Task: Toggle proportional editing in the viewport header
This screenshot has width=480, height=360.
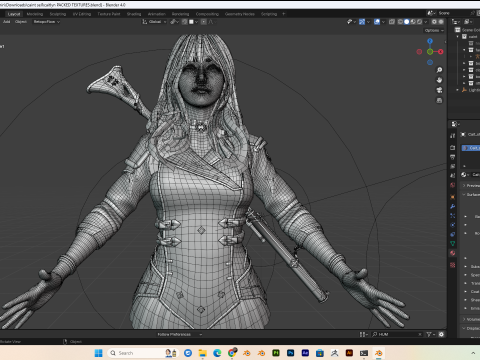Action: [x=204, y=22]
